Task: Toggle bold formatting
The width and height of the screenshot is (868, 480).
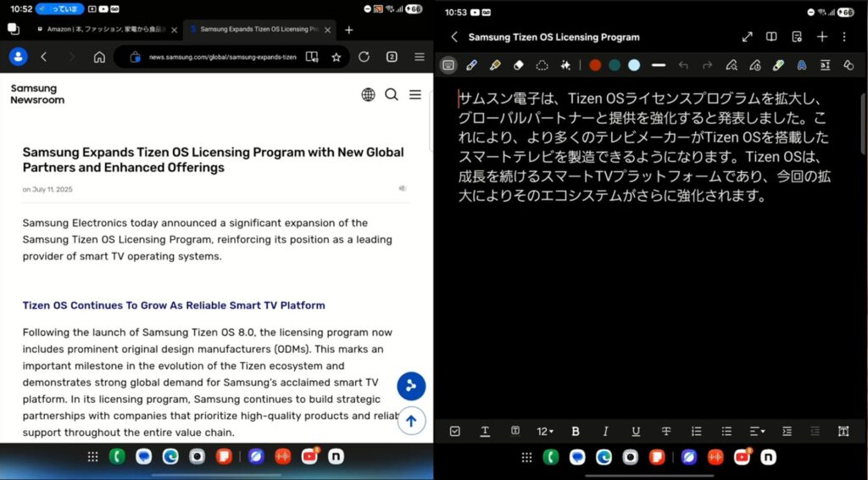Action: click(x=576, y=432)
